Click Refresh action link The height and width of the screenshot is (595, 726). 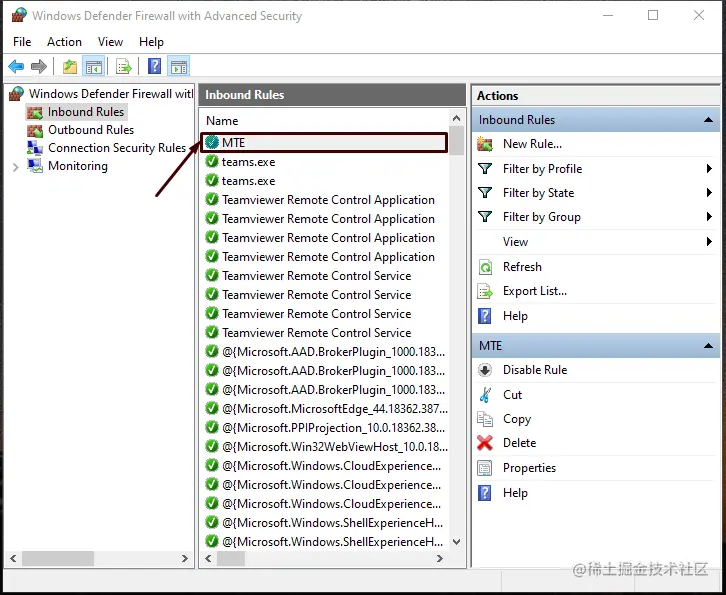point(522,267)
